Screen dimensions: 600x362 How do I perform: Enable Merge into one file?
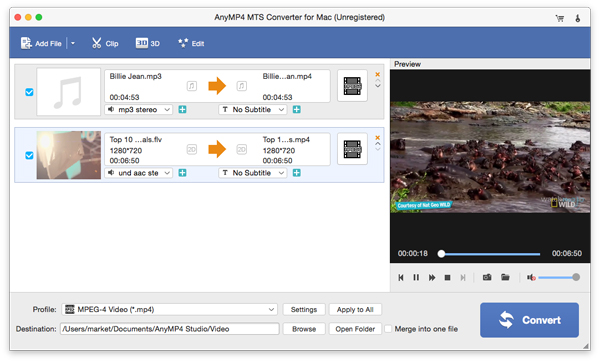coord(388,329)
